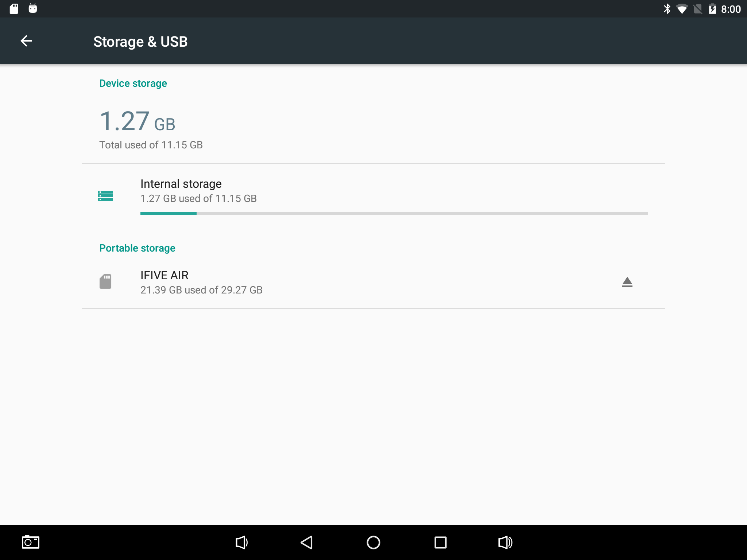Click the Bluetooth status icon
Image resolution: width=747 pixels, height=560 pixels.
pos(667,9)
